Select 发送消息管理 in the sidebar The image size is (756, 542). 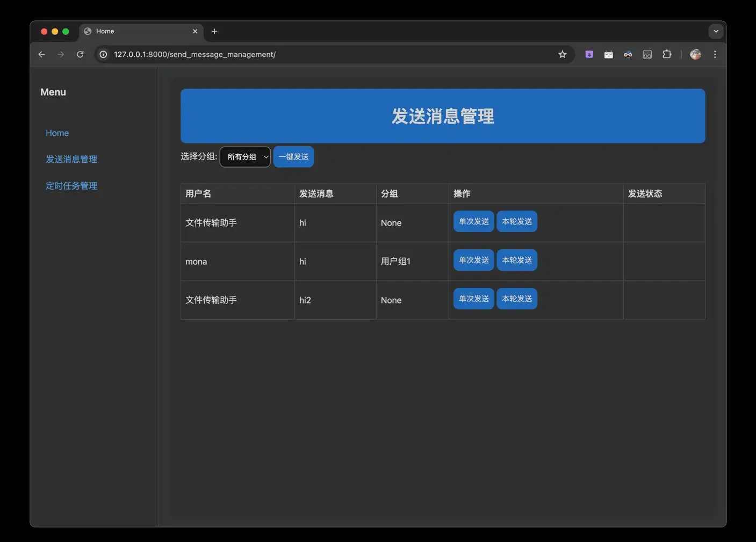pyautogui.click(x=71, y=159)
